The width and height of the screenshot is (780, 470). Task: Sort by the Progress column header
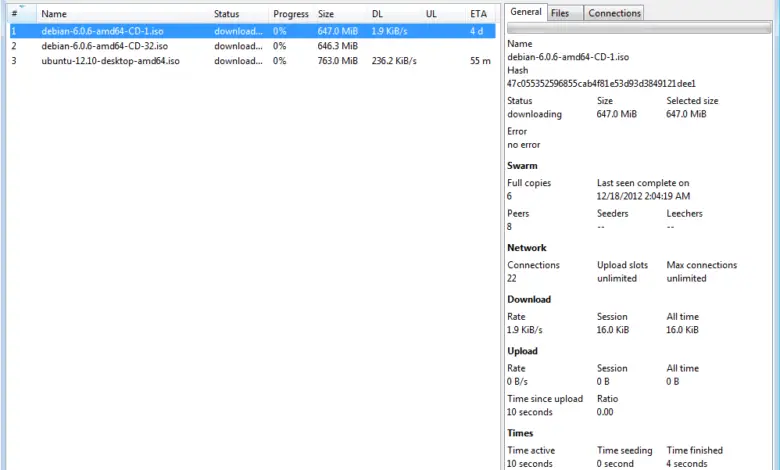coord(291,14)
